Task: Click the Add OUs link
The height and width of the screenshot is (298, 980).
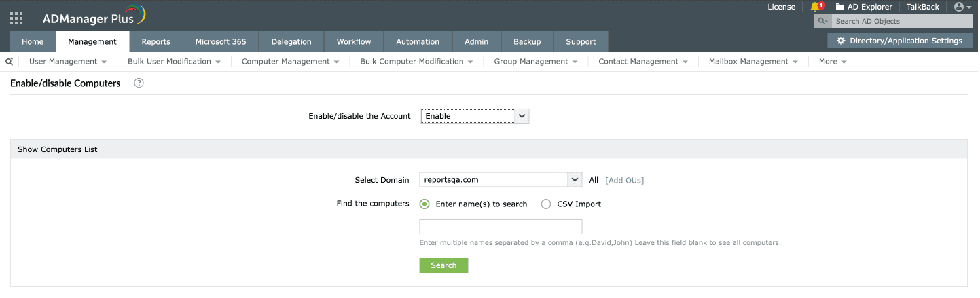Action: click(624, 180)
